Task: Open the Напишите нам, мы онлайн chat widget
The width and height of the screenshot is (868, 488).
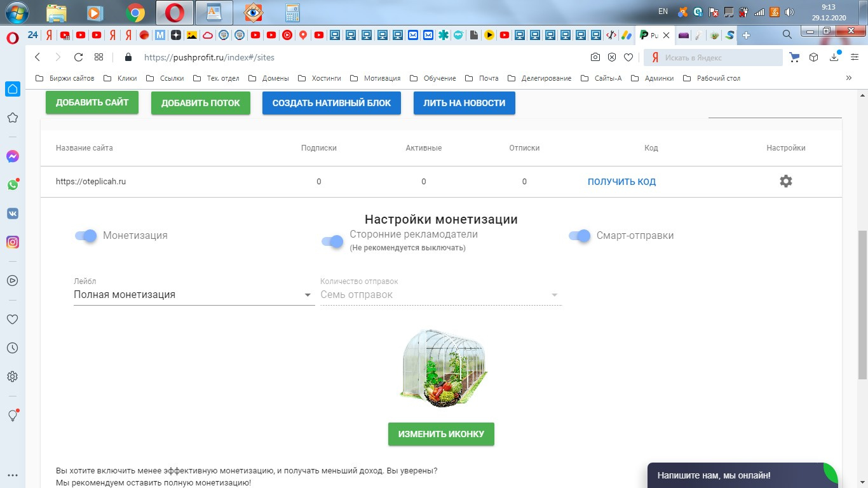Action: [742, 475]
